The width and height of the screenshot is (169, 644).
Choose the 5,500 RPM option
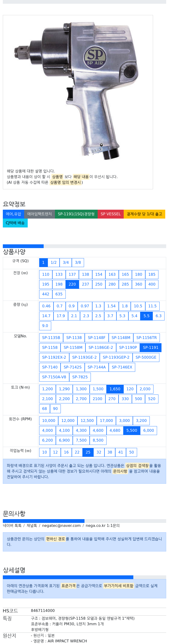pos(132,431)
